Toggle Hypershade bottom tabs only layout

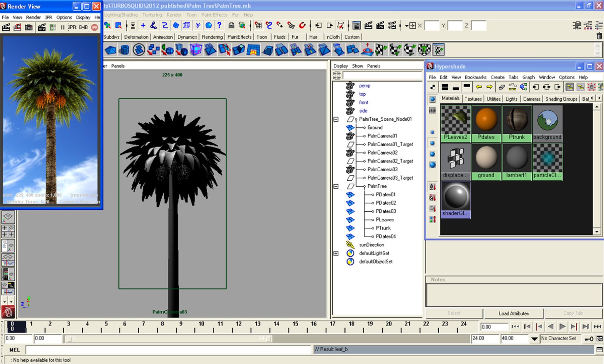(456, 87)
